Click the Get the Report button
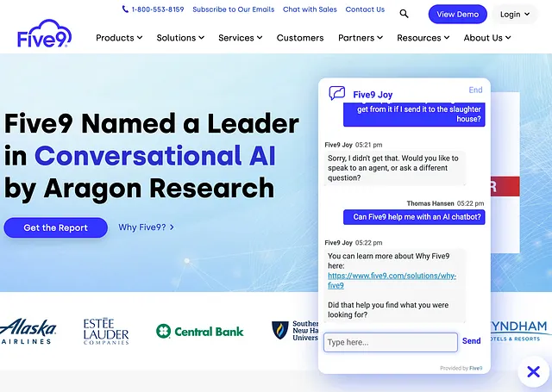552x392 pixels. tap(55, 227)
